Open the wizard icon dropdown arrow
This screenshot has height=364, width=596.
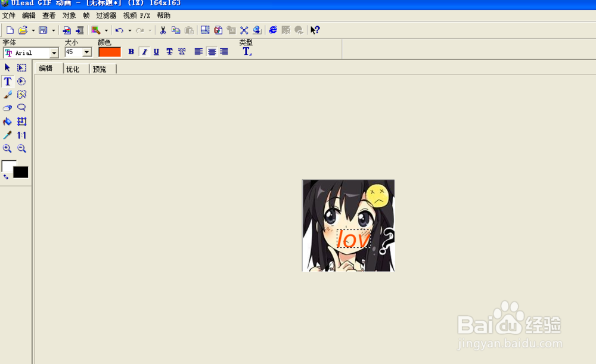click(106, 30)
